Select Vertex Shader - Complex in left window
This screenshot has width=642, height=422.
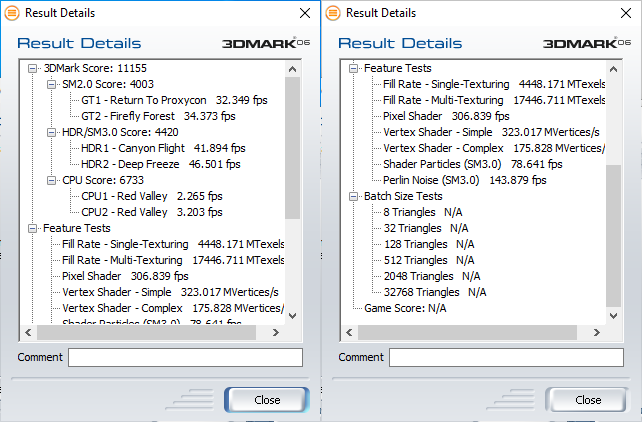[173, 308]
